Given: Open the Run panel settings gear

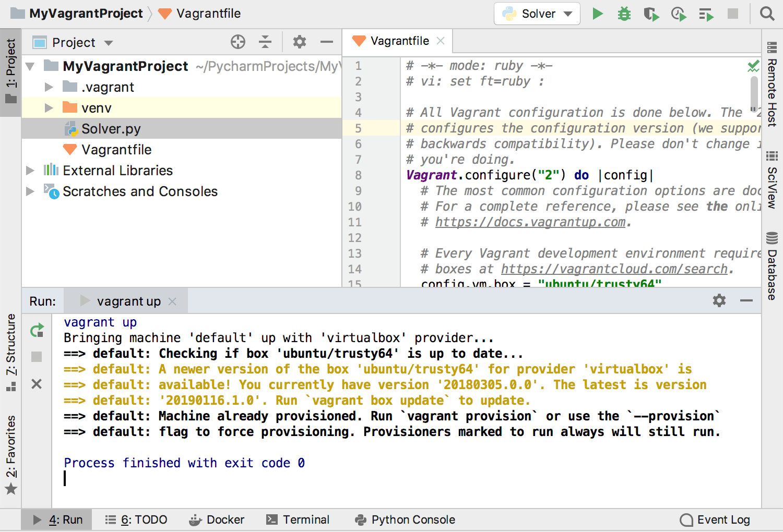Looking at the screenshot, I should pos(719,300).
